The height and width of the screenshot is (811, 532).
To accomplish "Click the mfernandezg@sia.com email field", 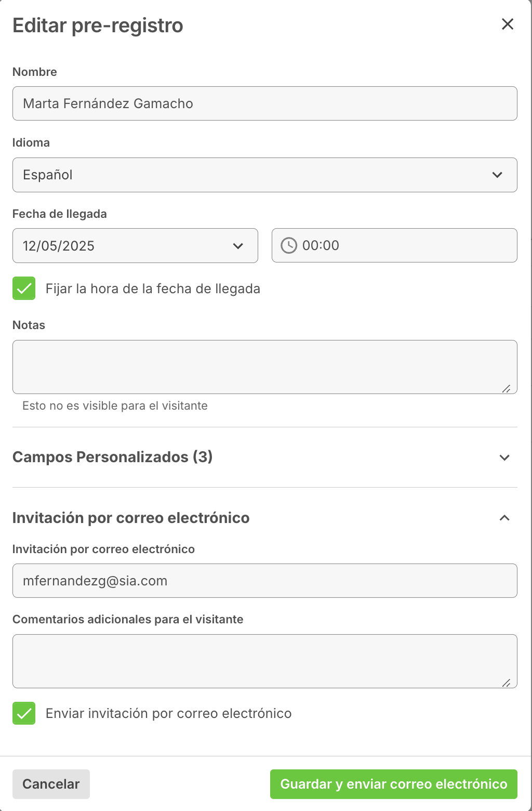I will point(265,581).
